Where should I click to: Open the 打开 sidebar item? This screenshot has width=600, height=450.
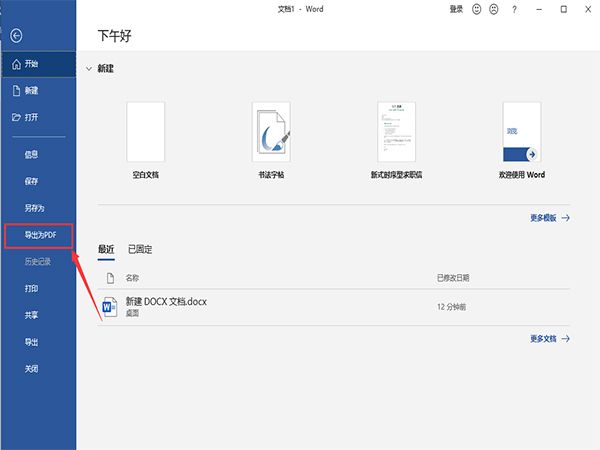[38, 117]
